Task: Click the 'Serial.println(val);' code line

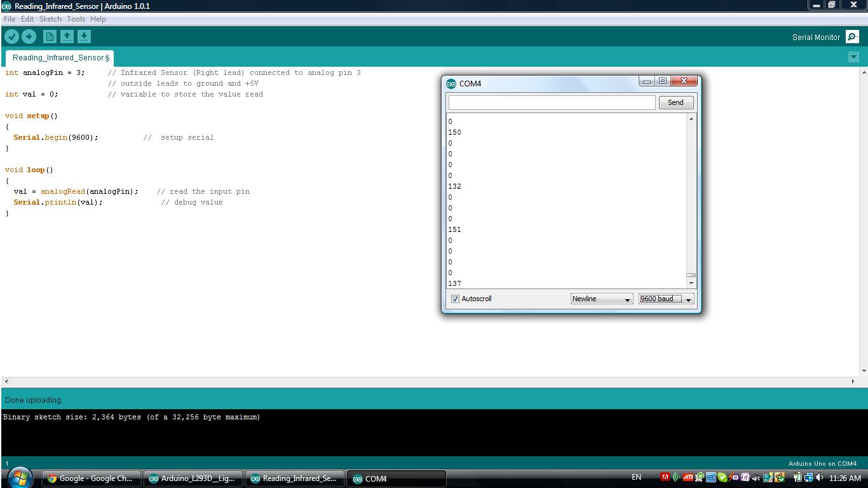Action: pyautogui.click(x=58, y=202)
